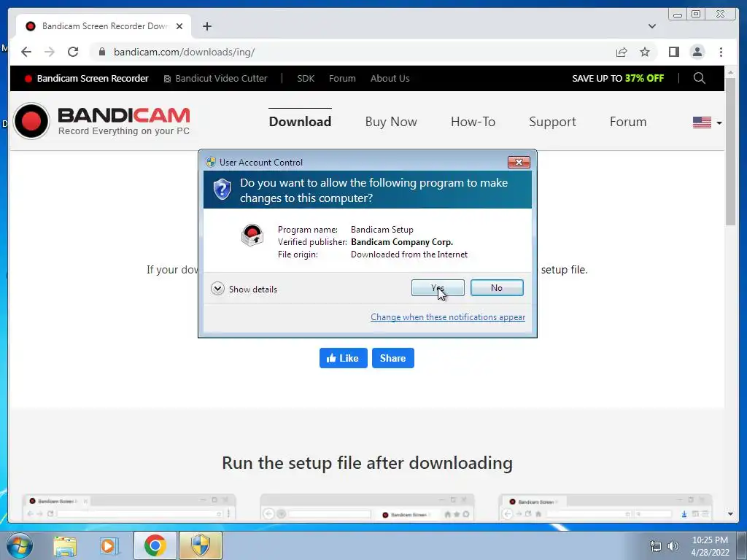Click the Facebook Like button
The height and width of the screenshot is (560, 747).
coord(343,358)
